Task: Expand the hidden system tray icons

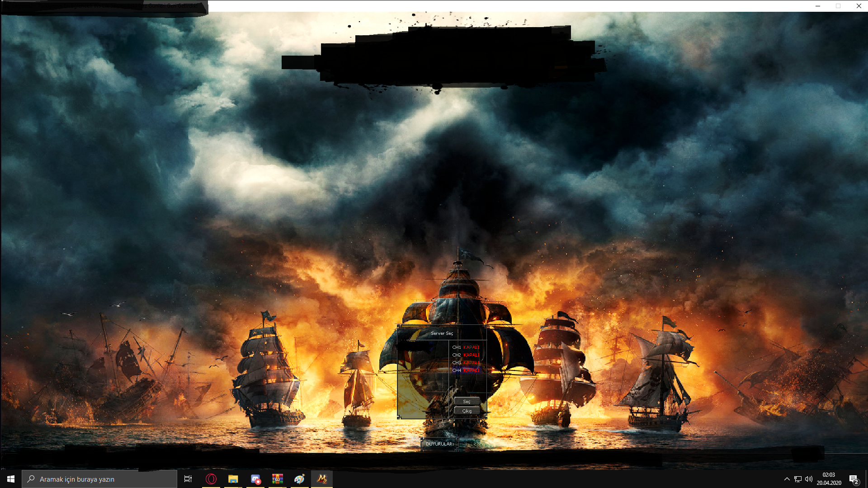Action: 787,479
